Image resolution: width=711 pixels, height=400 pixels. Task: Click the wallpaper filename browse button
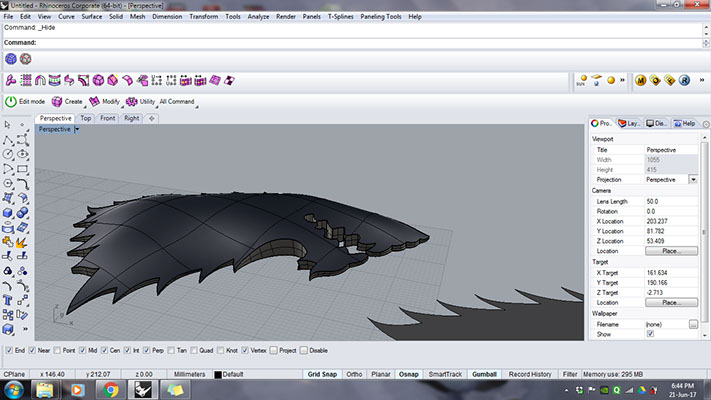tap(693, 324)
